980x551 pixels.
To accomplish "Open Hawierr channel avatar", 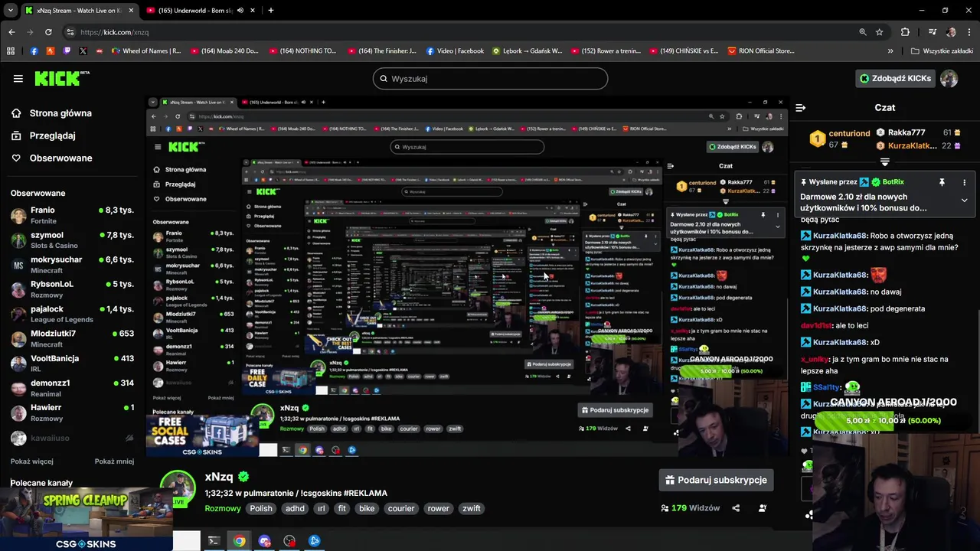I will [18, 412].
